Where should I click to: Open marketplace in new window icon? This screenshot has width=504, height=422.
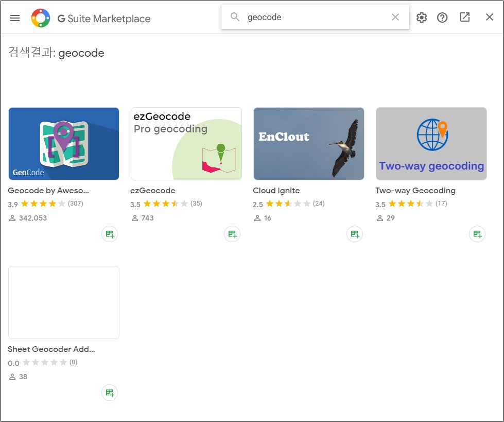[465, 17]
